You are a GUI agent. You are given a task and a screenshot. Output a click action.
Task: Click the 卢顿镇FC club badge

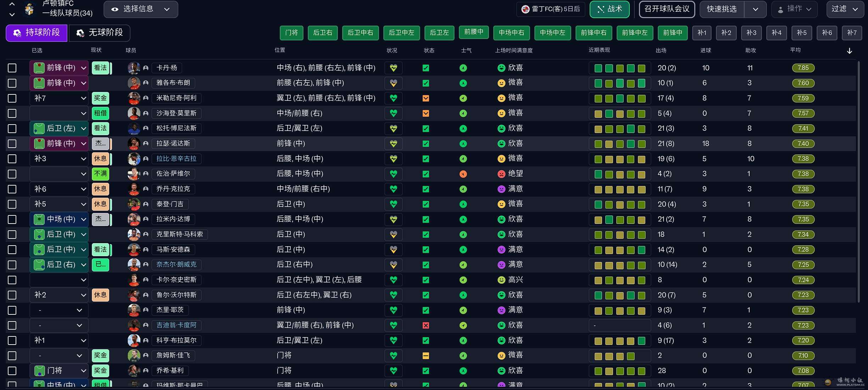29,9
